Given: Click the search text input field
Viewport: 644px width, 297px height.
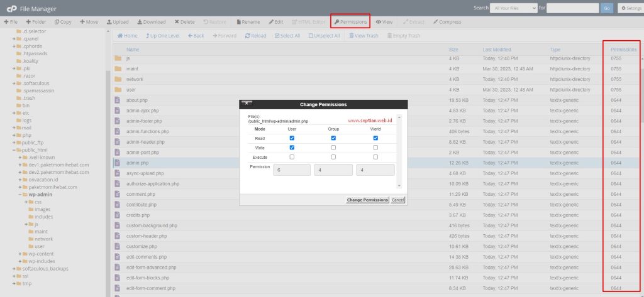Looking at the screenshot, I should 572,8.
